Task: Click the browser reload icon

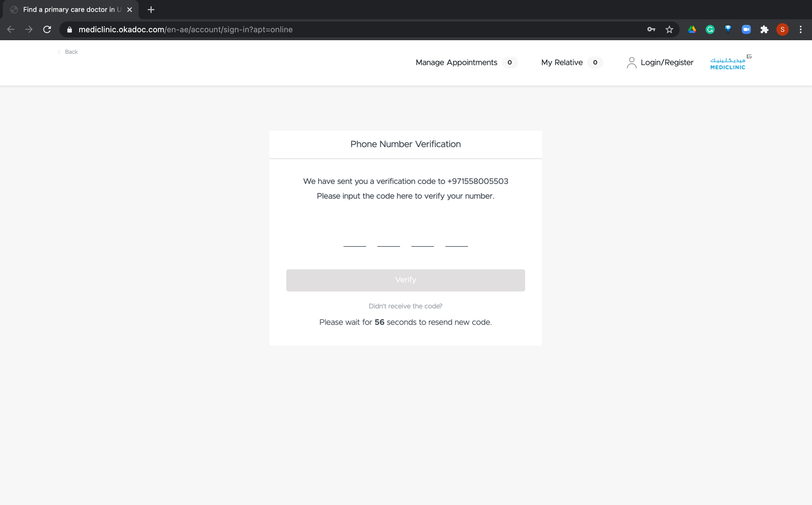Action: pyautogui.click(x=47, y=30)
